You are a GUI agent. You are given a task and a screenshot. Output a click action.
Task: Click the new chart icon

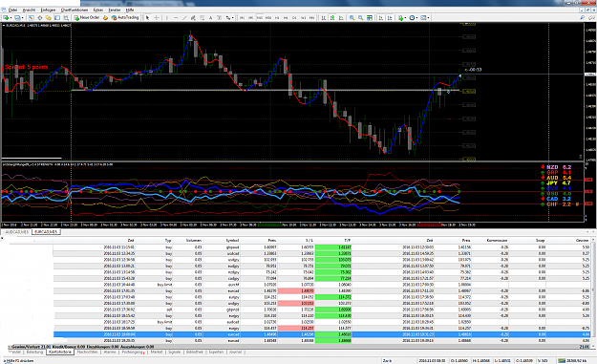[x=7, y=17]
